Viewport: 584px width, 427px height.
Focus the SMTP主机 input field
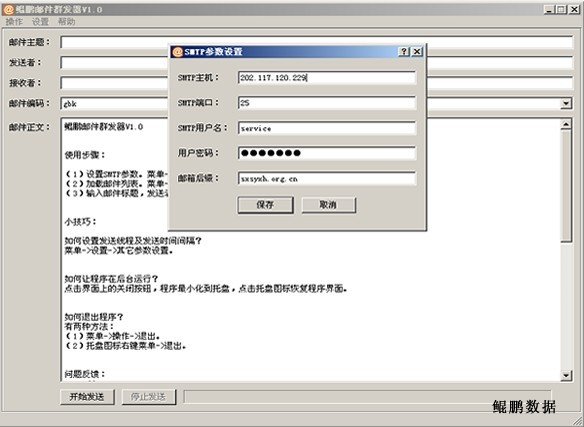point(327,78)
